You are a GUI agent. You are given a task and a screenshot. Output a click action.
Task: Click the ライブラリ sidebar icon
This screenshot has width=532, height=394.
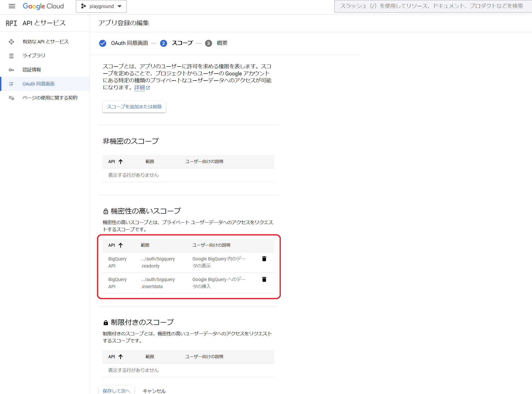[x=11, y=56]
